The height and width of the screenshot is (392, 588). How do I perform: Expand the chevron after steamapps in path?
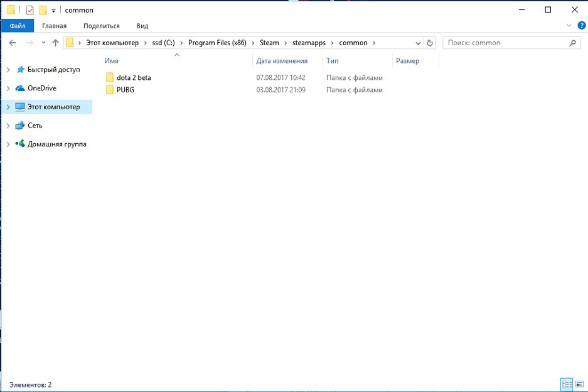point(332,43)
